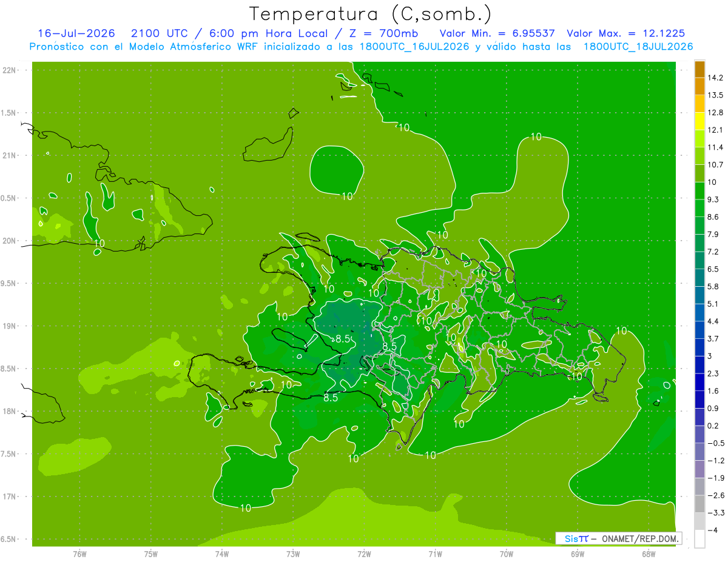Viewport: 728px width, 562px height.
Task: Click the '75W' longitude label
Action: (x=151, y=554)
